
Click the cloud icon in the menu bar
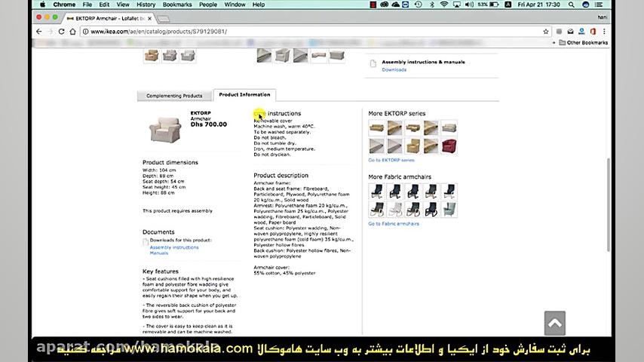[395, 5]
